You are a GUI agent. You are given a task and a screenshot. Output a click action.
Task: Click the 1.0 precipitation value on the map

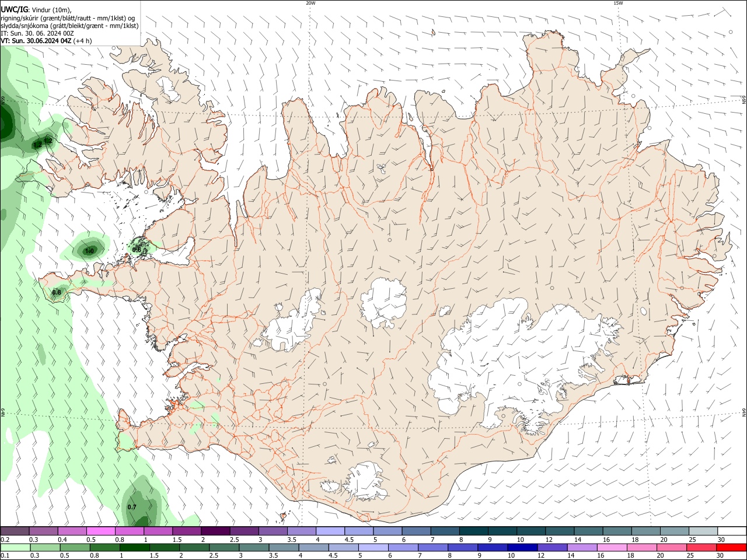coord(89,251)
